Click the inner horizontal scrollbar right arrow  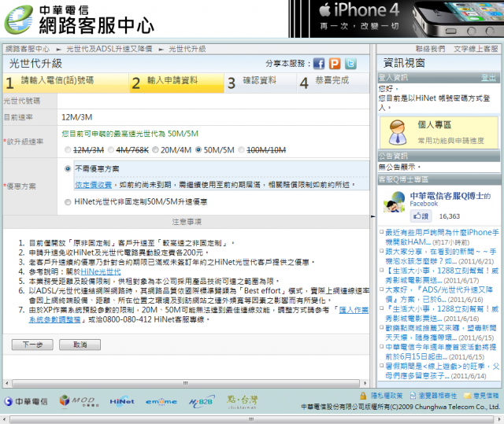[x=365, y=383]
